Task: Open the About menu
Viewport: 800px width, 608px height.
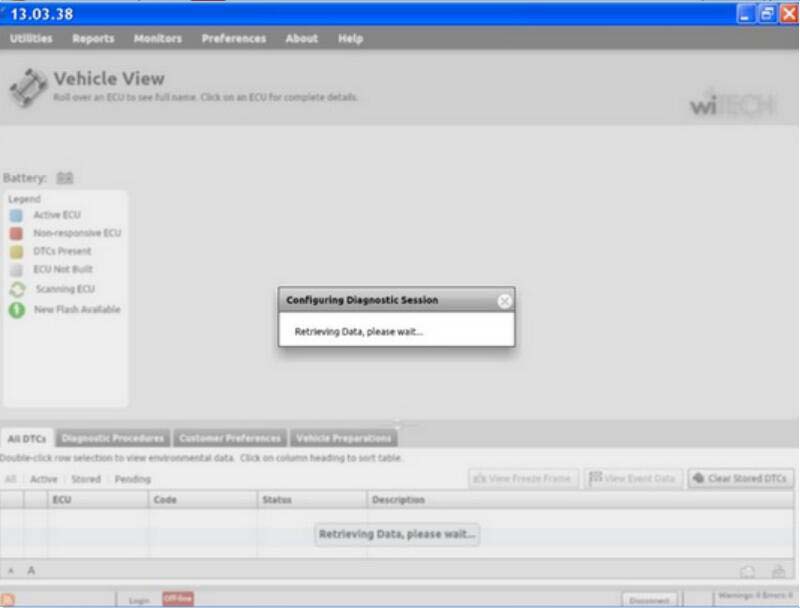Action: click(302, 39)
